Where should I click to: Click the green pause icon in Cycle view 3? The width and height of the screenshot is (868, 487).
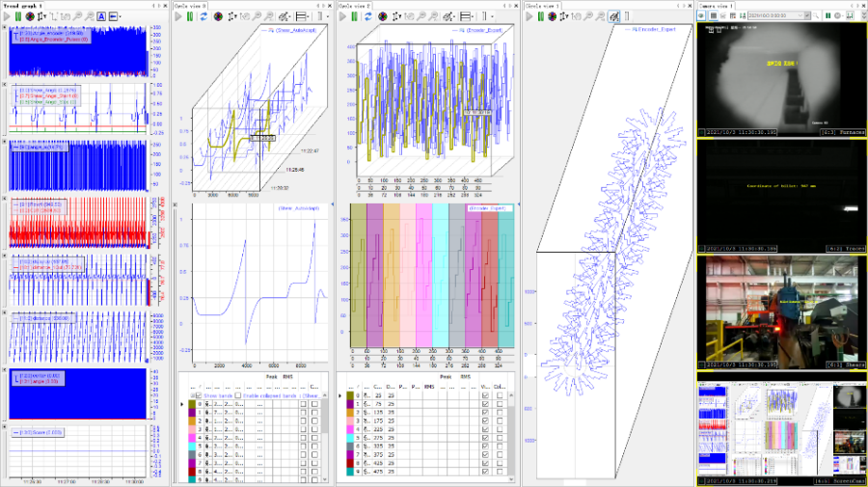click(191, 16)
